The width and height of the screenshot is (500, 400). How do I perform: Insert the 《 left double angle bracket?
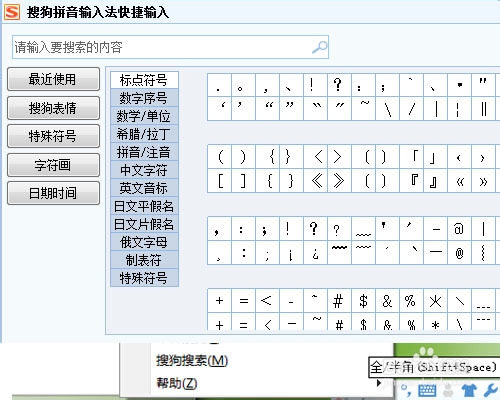(x=315, y=181)
